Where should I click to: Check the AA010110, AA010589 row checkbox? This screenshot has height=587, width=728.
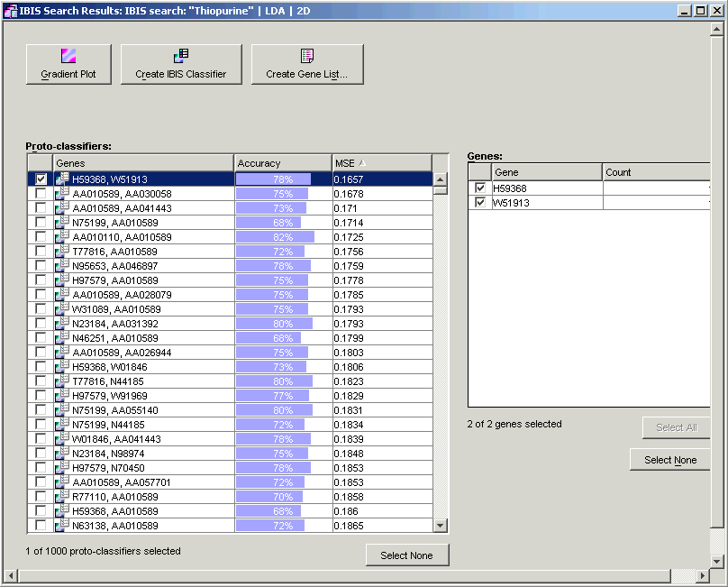point(41,236)
